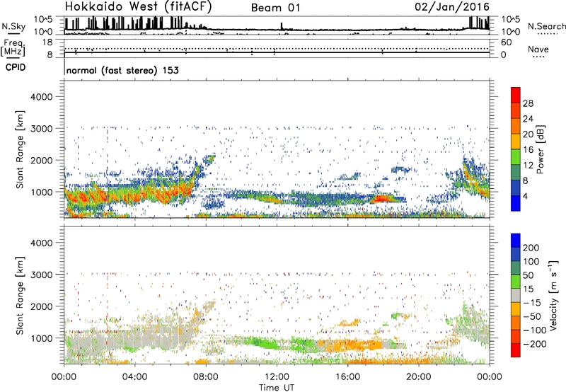
Task: Click the 'Power [dB]' colorbar label
Action: click(x=540, y=149)
